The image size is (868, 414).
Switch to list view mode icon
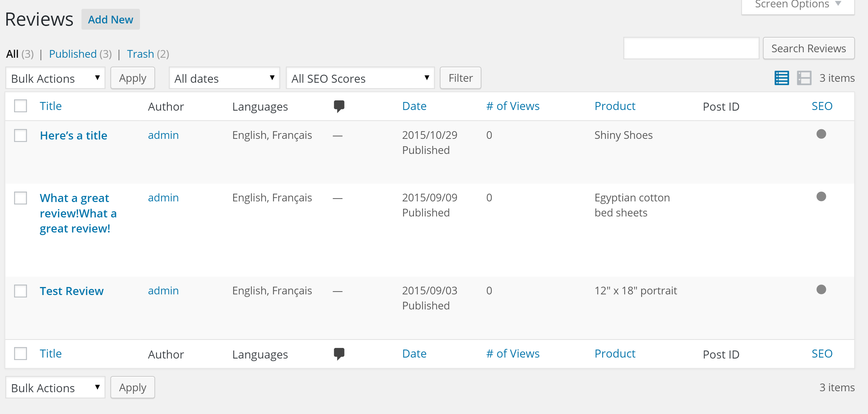tap(781, 78)
